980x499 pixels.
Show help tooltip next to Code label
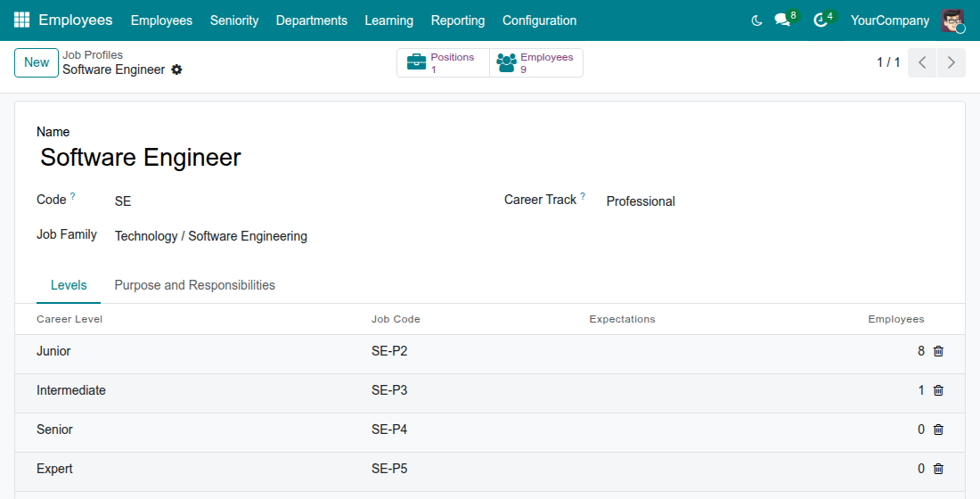[72, 196]
